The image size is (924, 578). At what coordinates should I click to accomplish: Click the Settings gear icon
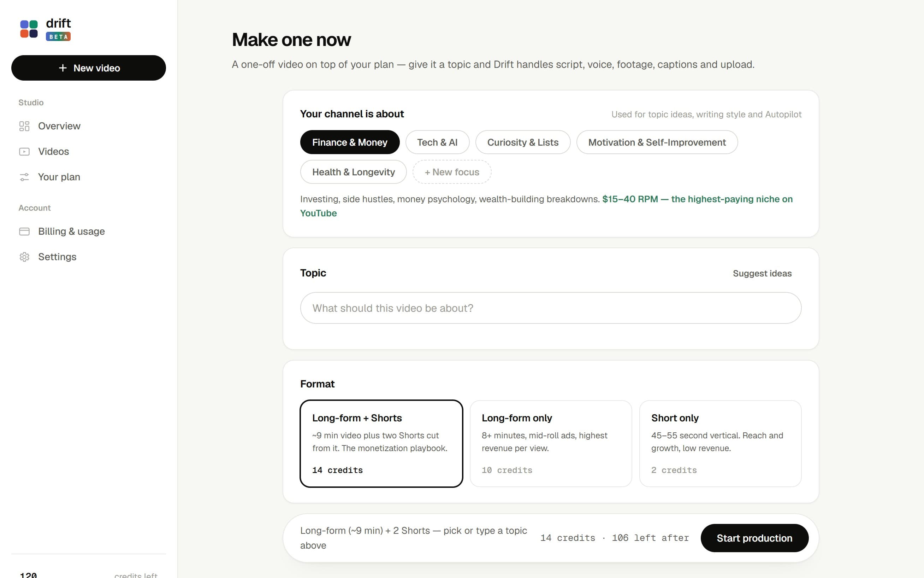pyautogui.click(x=24, y=257)
